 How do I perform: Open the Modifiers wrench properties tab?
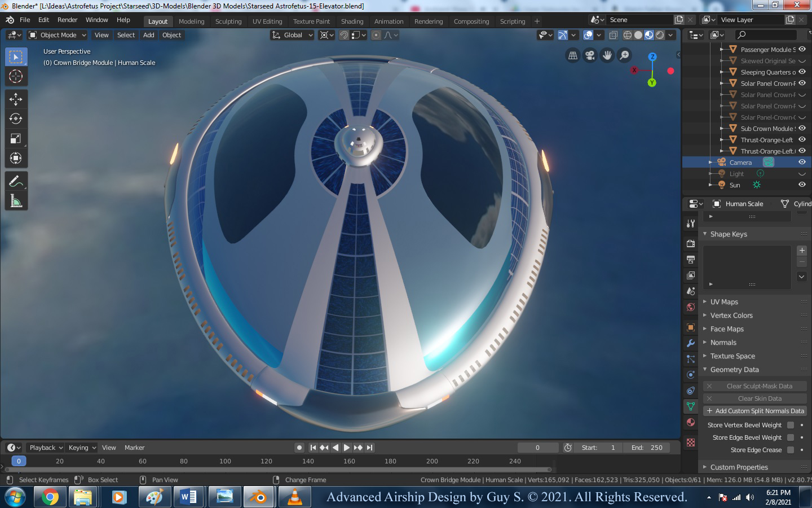tap(691, 343)
